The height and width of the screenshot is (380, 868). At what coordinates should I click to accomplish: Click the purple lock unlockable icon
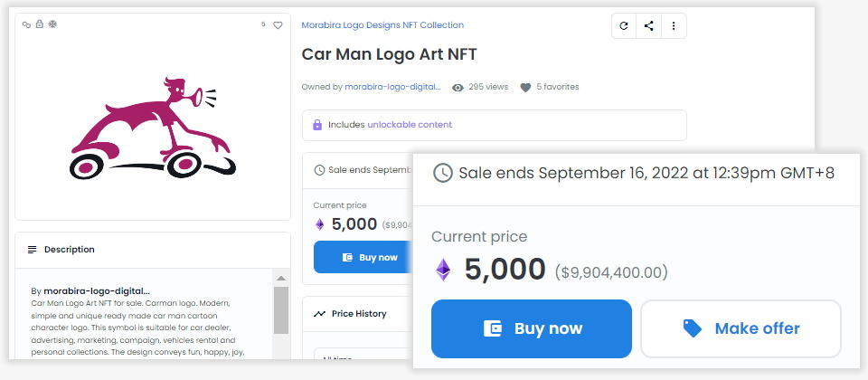click(317, 125)
